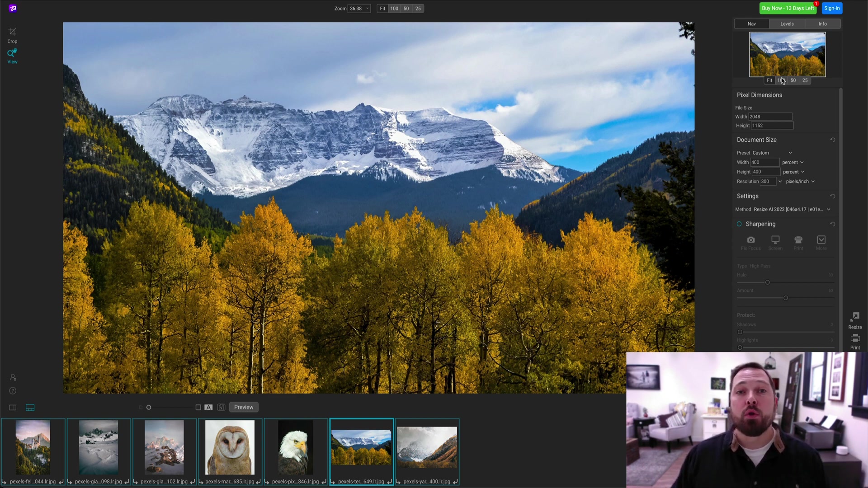Toggle the filmstrip panel icon

coord(30,408)
